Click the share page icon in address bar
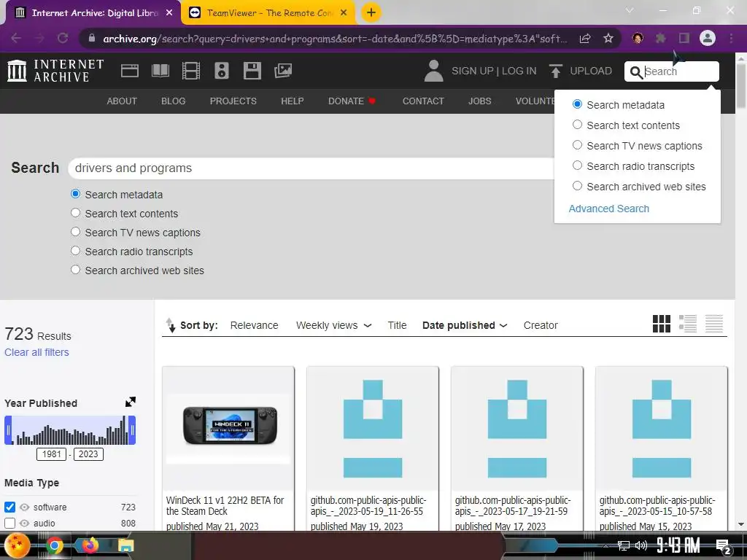Screen dimensions: 747x560 pos(585,38)
